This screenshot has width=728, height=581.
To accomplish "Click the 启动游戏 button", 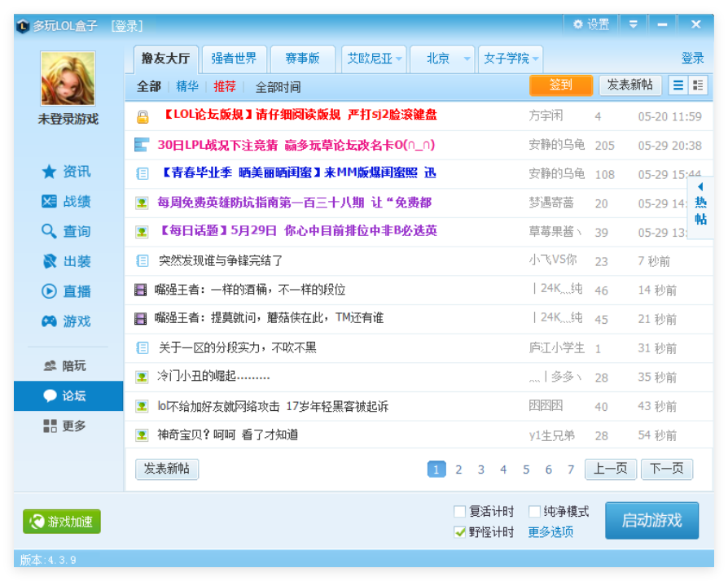I will pyautogui.click(x=651, y=520).
